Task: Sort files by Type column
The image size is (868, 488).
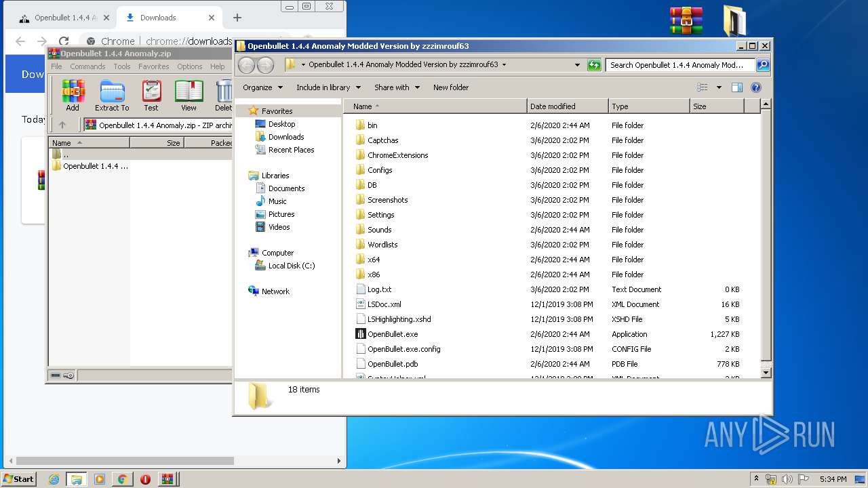Action: 649,106
